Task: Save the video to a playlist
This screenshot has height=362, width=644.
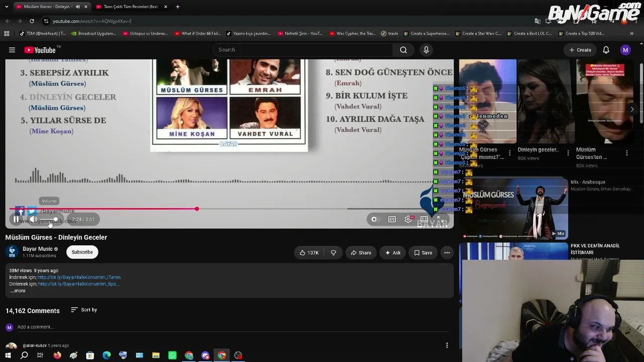Action: (x=423, y=252)
